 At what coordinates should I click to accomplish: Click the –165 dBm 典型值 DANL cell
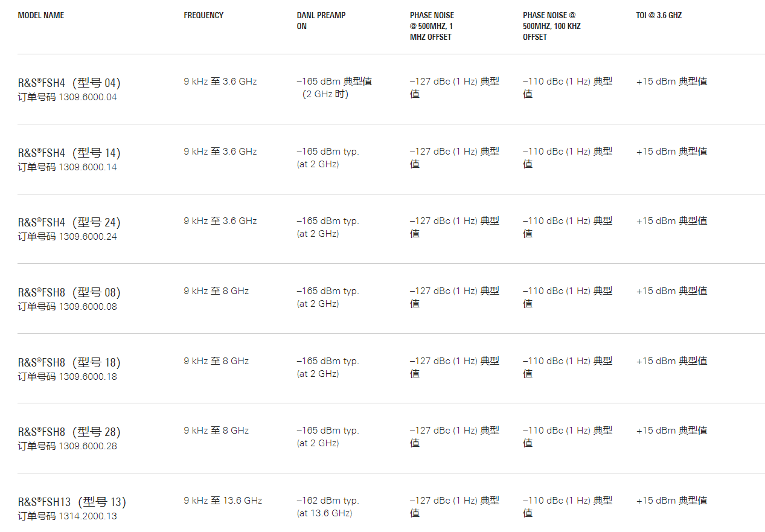pyautogui.click(x=334, y=82)
